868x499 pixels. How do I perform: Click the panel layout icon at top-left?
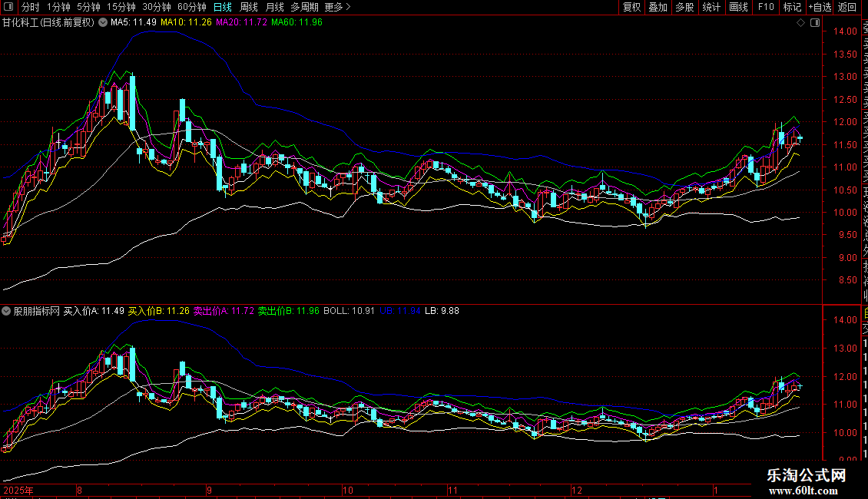pyautogui.click(x=9, y=7)
